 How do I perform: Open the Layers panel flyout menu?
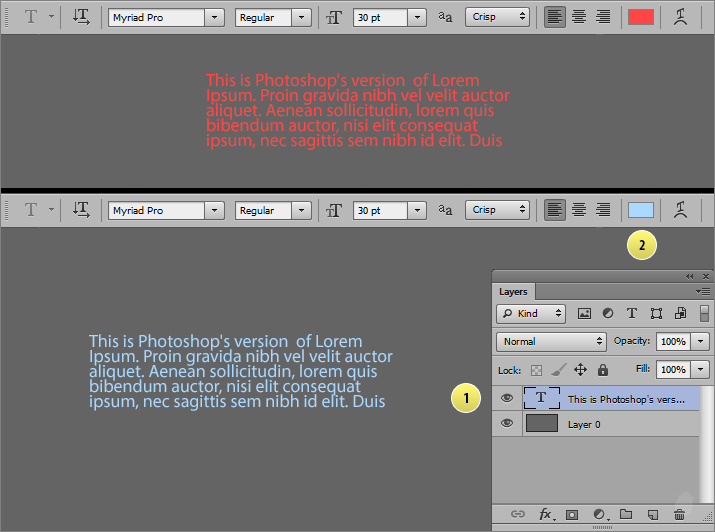[704, 291]
